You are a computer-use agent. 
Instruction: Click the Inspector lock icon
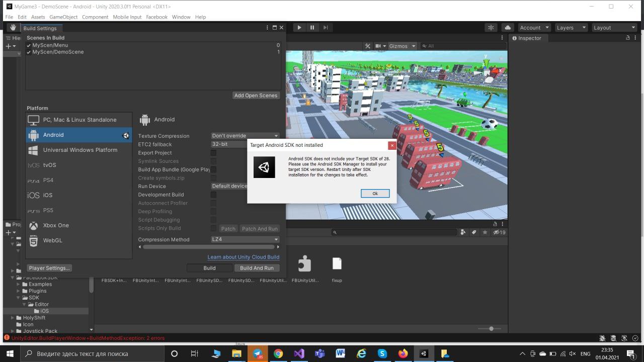(627, 38)
